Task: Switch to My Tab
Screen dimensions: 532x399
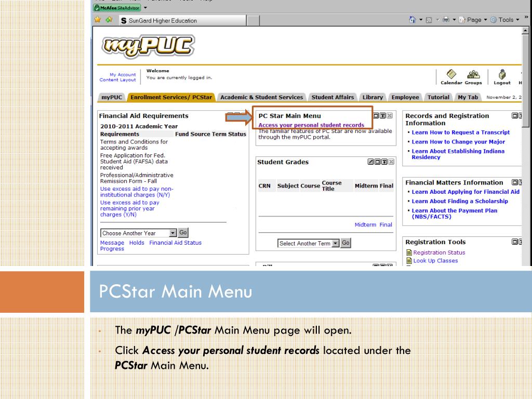Action: [468, 97]
